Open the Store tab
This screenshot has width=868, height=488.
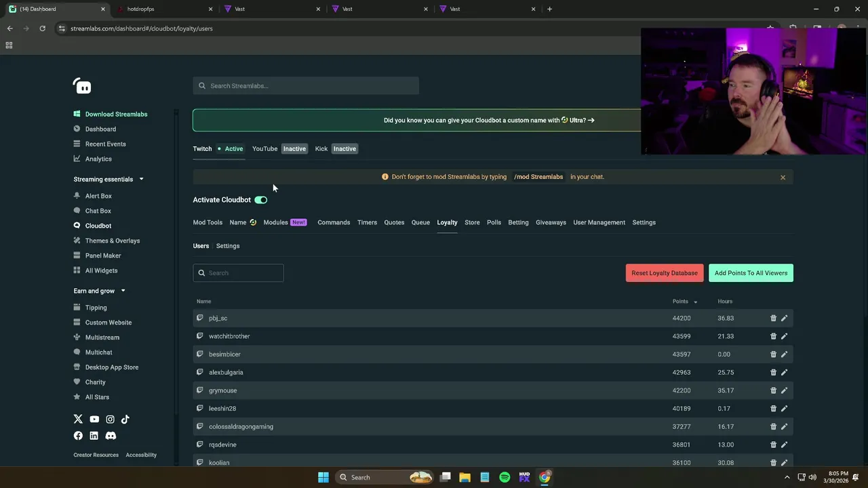click(x=472, y=222)
